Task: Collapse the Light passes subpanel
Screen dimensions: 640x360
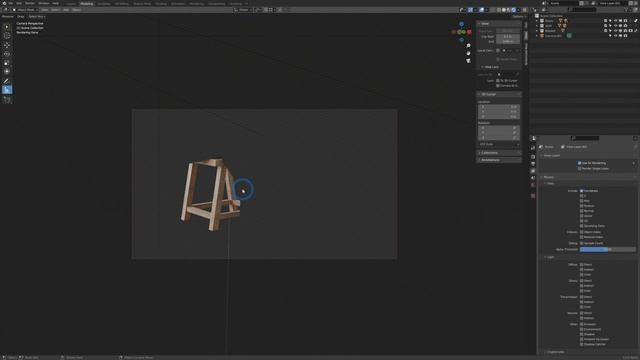Action: click(x=550, y=257)
